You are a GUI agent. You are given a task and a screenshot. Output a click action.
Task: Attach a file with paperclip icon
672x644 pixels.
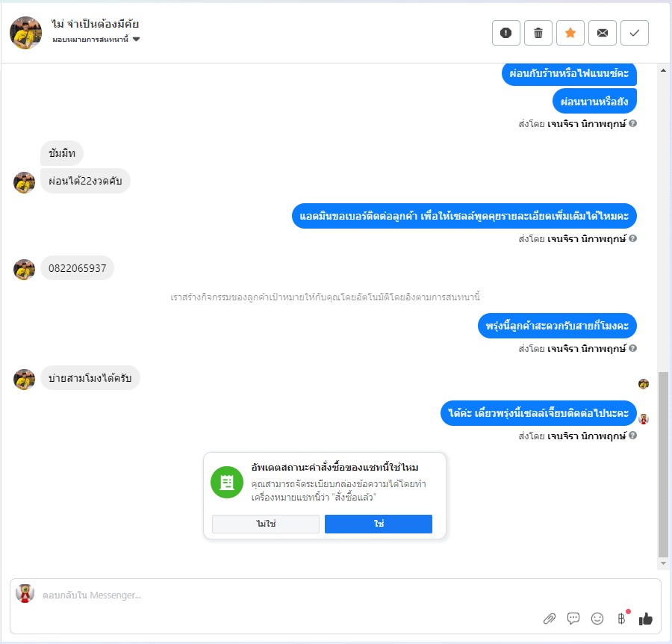tap(549, 619)
